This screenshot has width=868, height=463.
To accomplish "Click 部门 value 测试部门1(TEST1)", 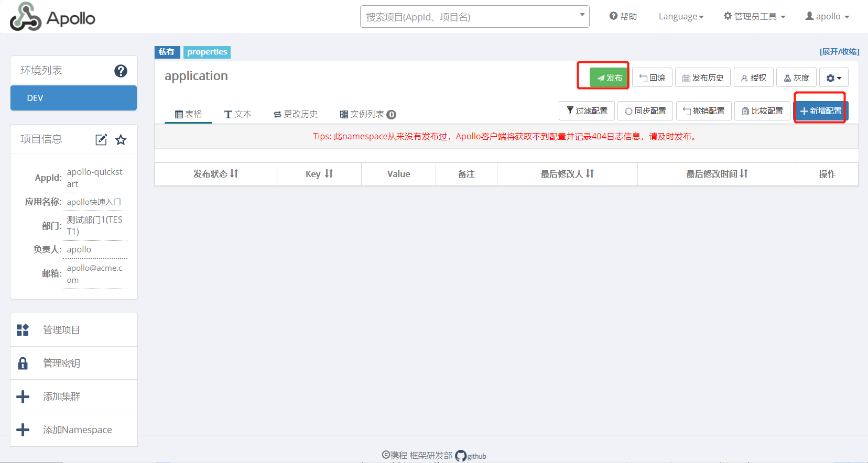I will pos(95,225).
